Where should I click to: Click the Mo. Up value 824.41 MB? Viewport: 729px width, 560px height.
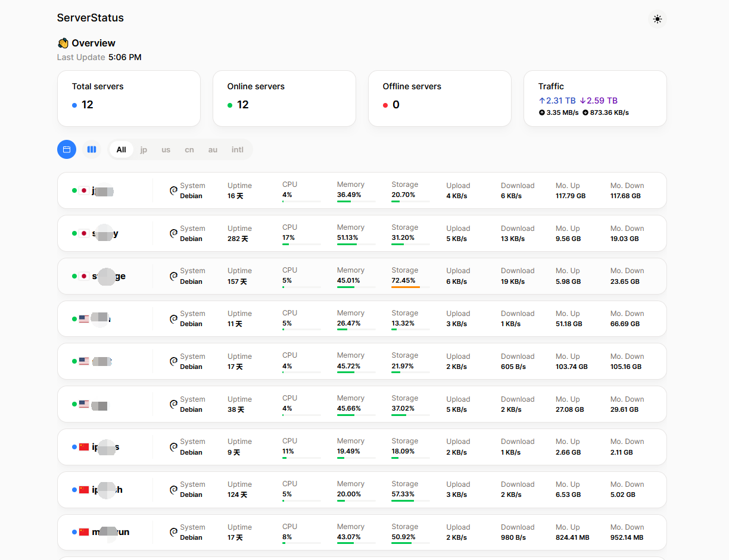pos(572,537)
